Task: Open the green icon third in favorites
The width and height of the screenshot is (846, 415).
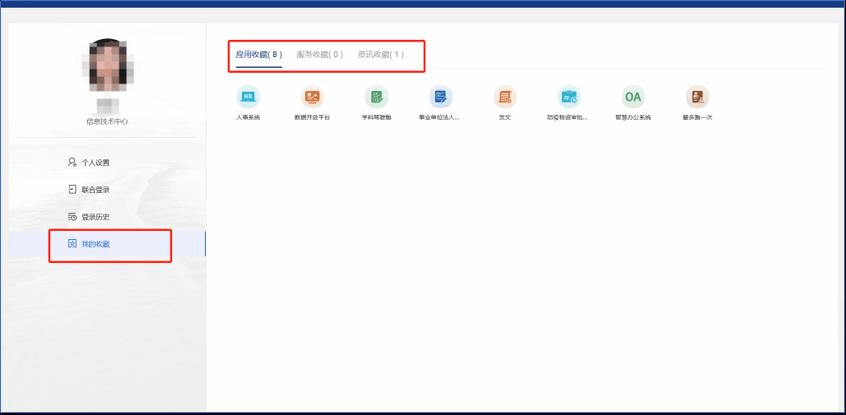Action: coord(376,97)
